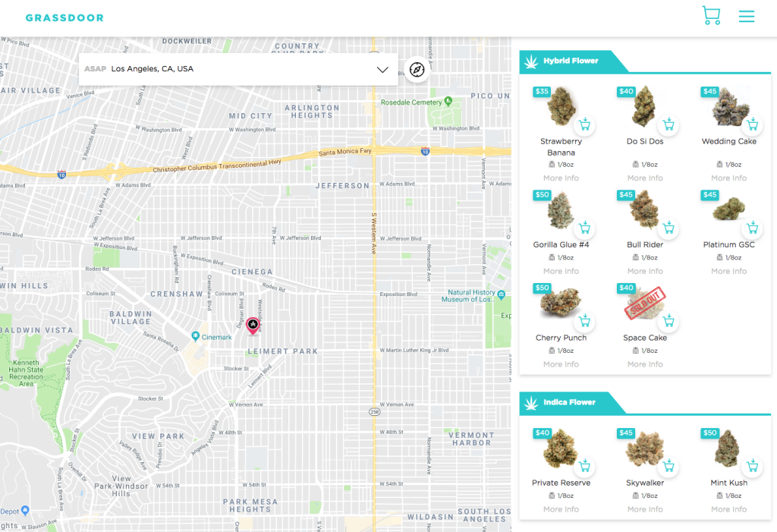Open More Info for Bull Rider
Image resolution: width=777 pixels, height=532 pixels.
(645, 271)
